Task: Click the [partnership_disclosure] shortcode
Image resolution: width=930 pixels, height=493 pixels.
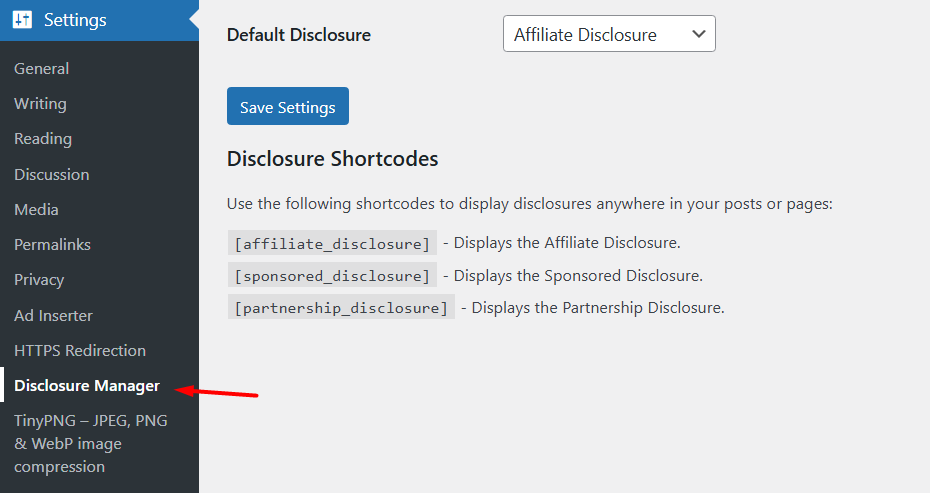Action: (x=341, y=307)
